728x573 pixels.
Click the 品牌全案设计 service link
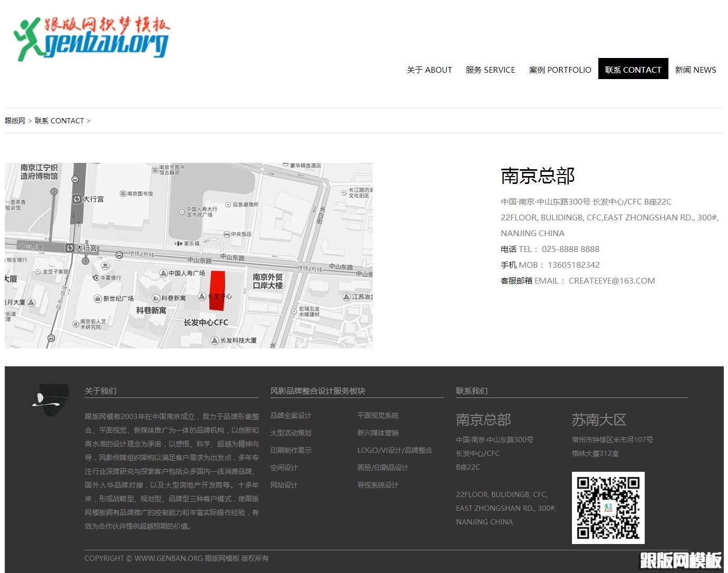click(290, 415)
